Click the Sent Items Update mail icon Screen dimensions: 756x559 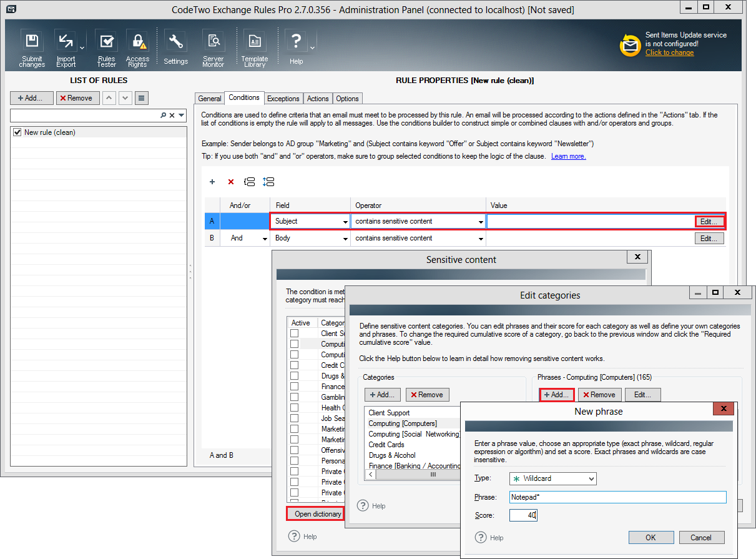630,45
